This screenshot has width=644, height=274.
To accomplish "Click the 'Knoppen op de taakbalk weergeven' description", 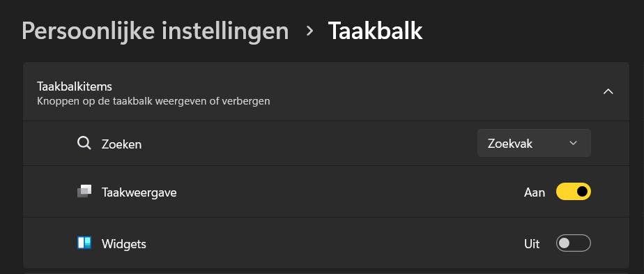I will [153, 101].
